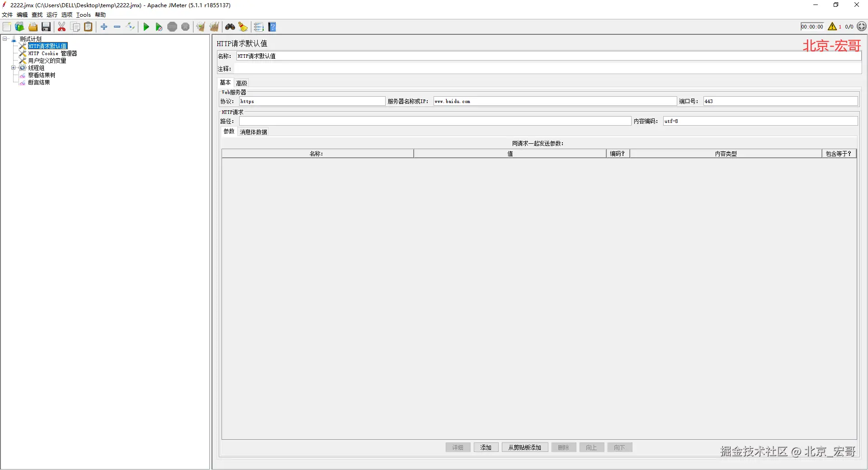The image size is (868, 470).
Task: Click the 服务器名称或IP field
Action: click(555, 101)
